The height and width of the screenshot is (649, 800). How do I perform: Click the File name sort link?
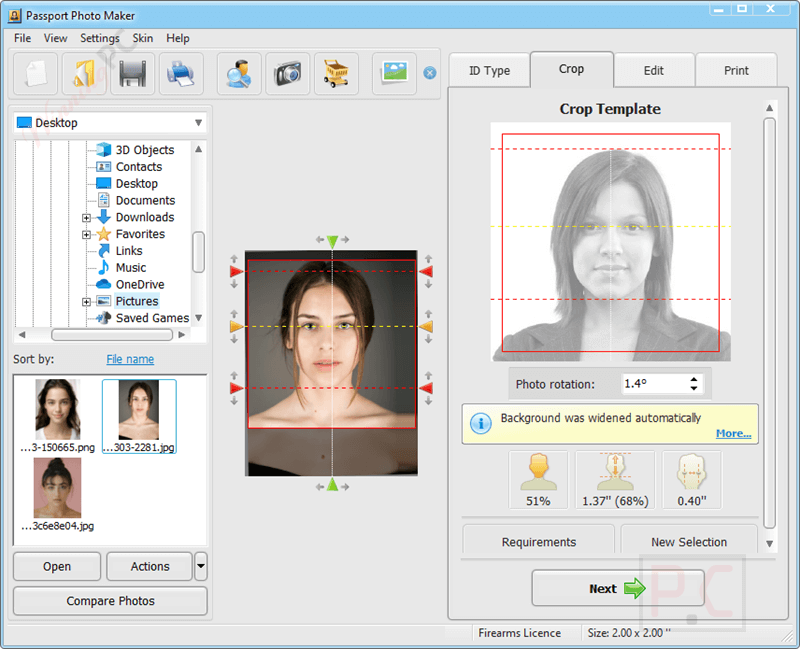point(130,359)
